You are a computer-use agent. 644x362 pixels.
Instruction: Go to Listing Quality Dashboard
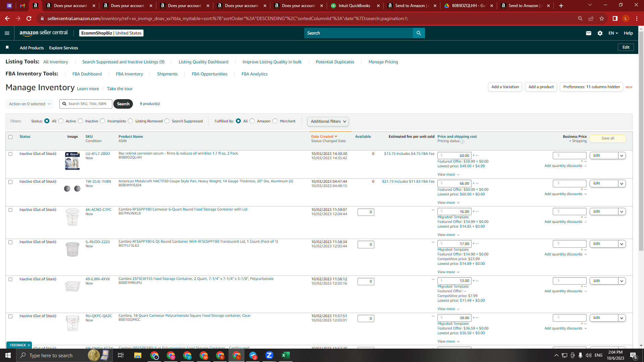tap(204, 62)
